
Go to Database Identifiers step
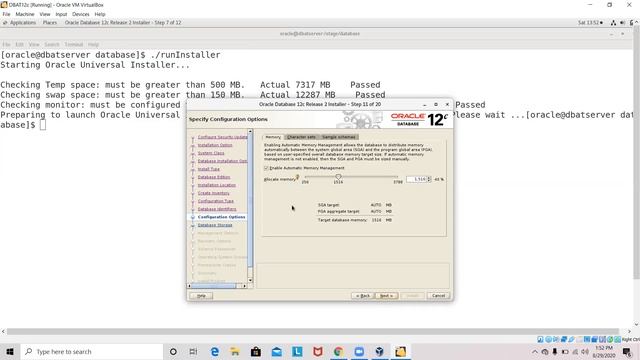pos(217,209)
